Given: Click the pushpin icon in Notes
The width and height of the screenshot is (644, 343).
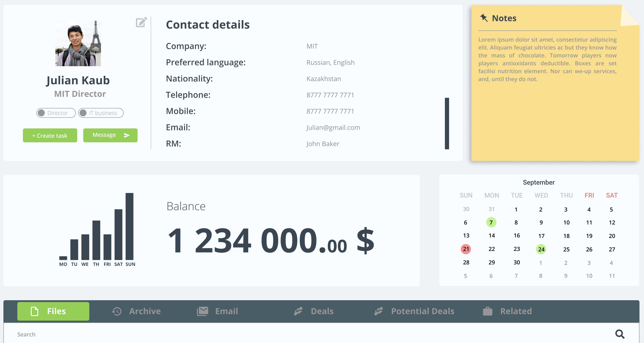Looking at the screenshot, I should pos(484,18).
